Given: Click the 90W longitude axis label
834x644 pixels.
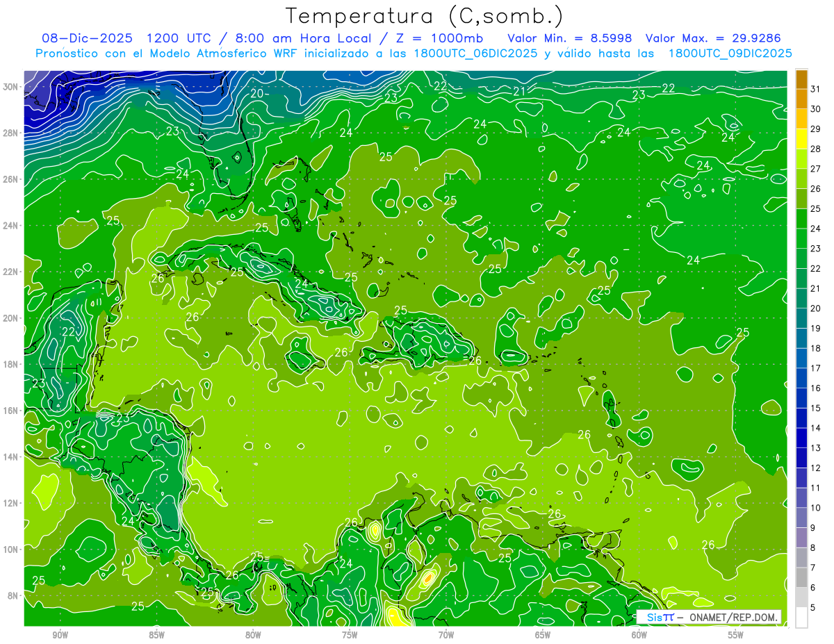Looking at the screenshot, I should pos(60,635).
